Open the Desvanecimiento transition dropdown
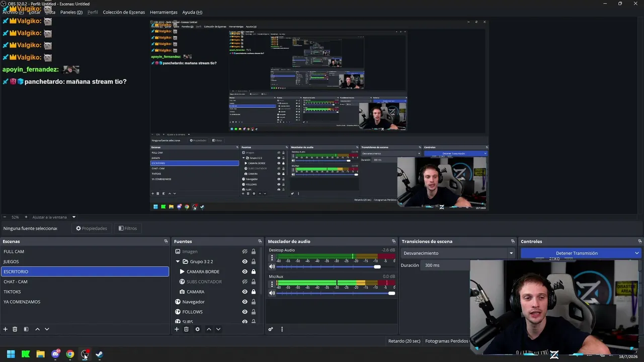644x362 pixels. [x=458, y=253]
